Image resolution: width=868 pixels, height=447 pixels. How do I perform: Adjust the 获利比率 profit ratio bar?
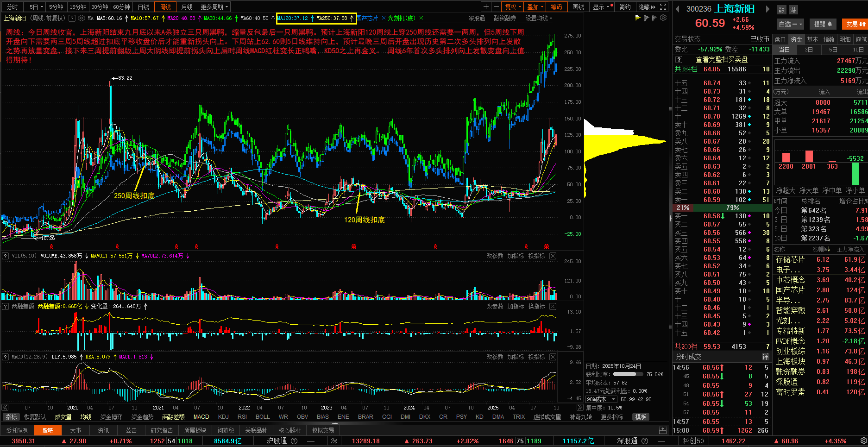pos(628,374)
